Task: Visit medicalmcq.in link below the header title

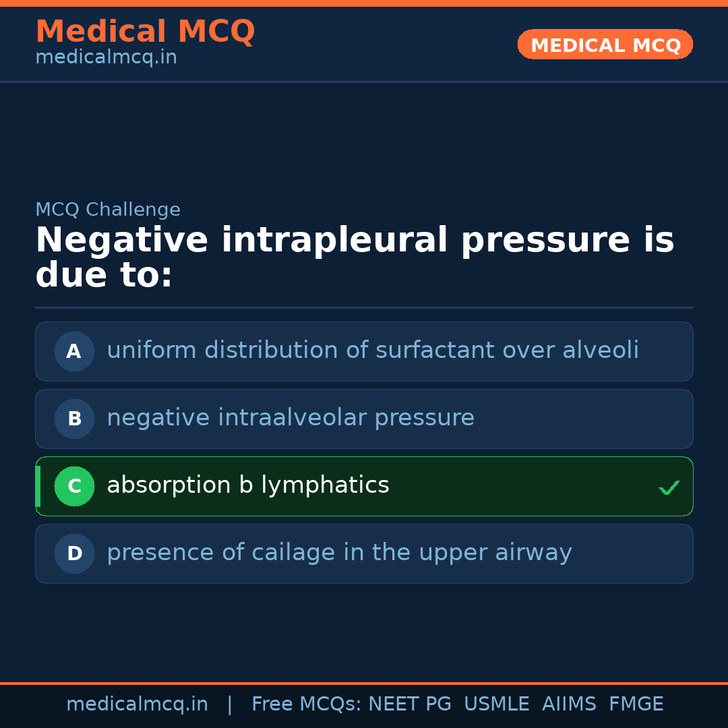Action: [106, 58]
